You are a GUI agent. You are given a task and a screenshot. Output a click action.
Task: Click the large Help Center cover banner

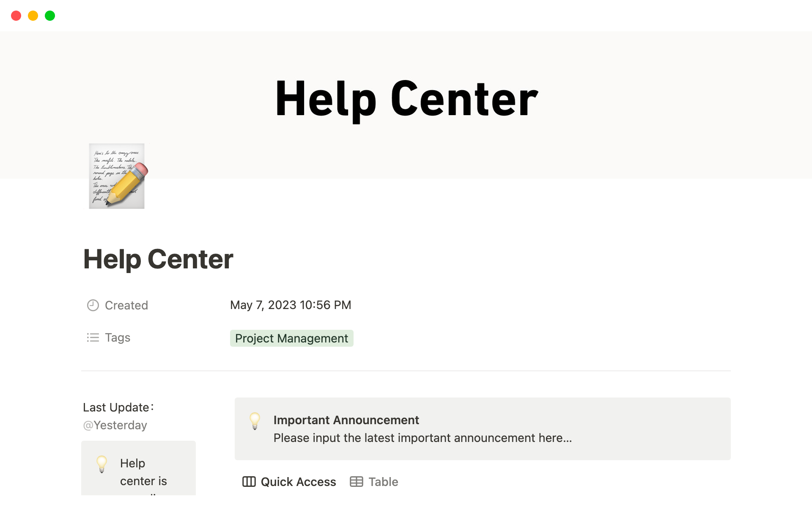coord(406,99)
